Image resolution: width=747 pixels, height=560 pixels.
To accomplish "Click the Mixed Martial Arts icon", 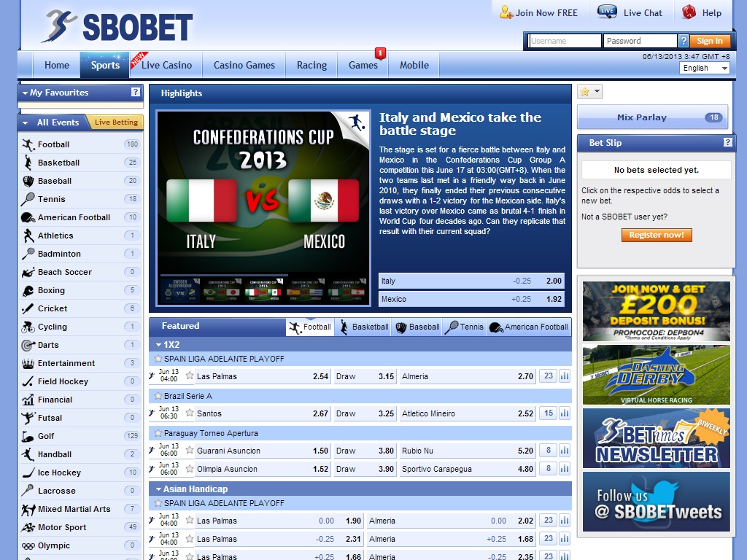I will pyautogui.click(x=28, y=510).
